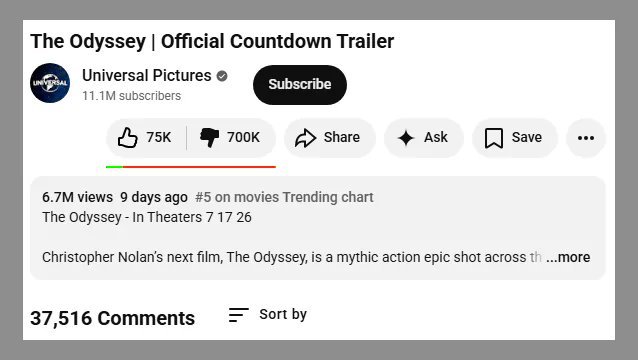Open the three-dot more actions menu
The width and height of the screenshot is (638, 360).
pos(586,138)
